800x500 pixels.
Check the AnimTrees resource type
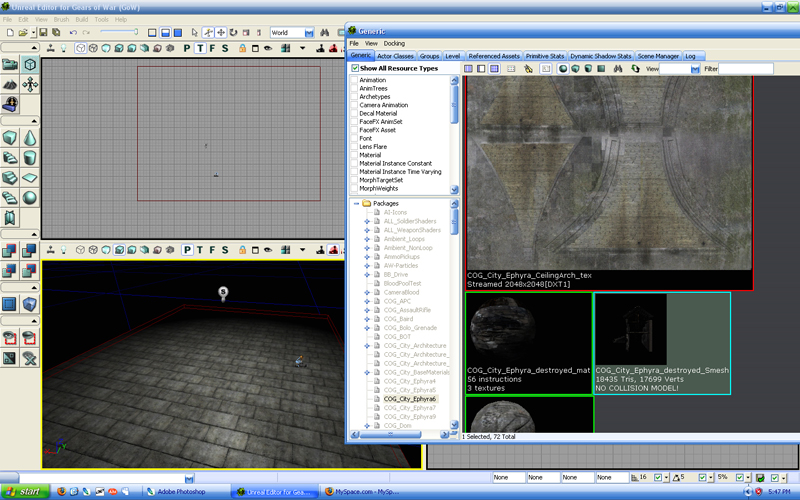click(x=354, y=88)
